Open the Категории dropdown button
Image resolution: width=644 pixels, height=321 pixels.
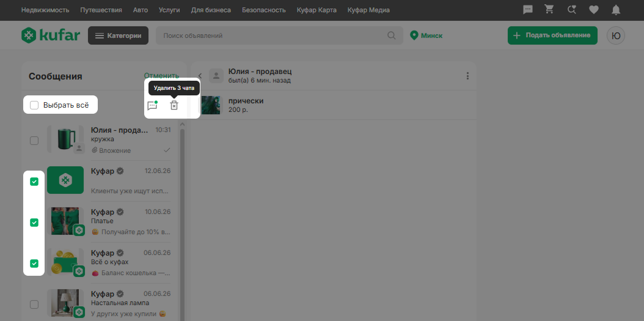(119, 35)
